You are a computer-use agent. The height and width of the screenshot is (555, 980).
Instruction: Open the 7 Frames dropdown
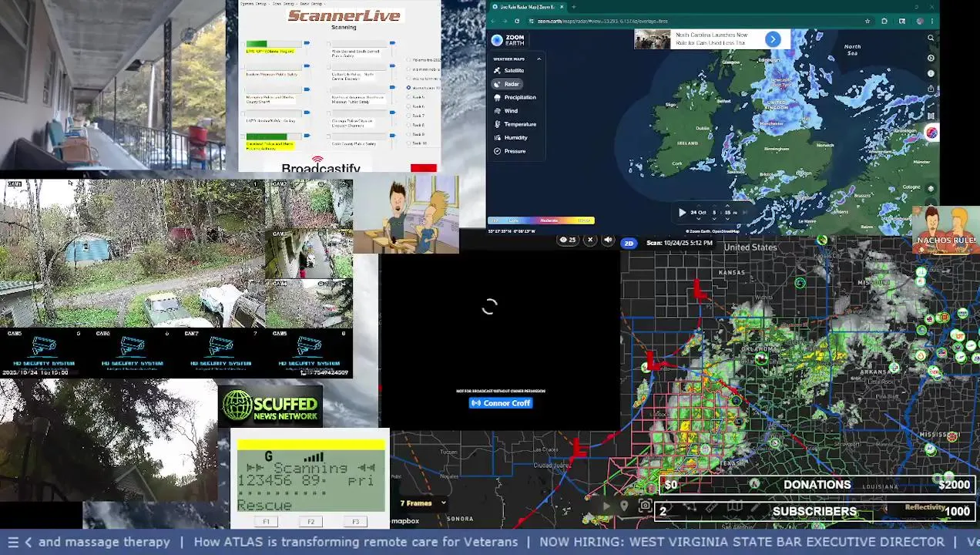(x=423, y=503)
